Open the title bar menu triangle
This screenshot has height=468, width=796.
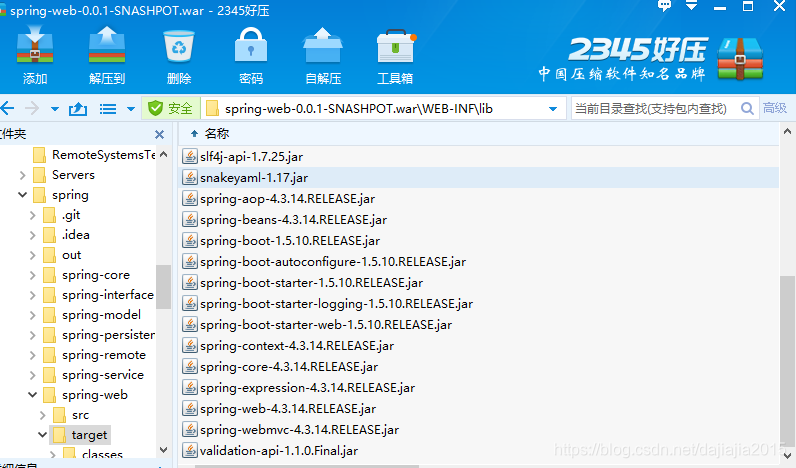(x=691, y=6)
